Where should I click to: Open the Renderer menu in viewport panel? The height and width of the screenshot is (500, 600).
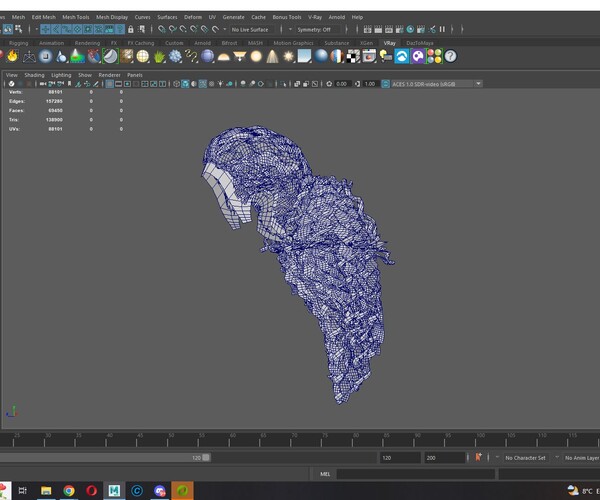coord(109,75)
